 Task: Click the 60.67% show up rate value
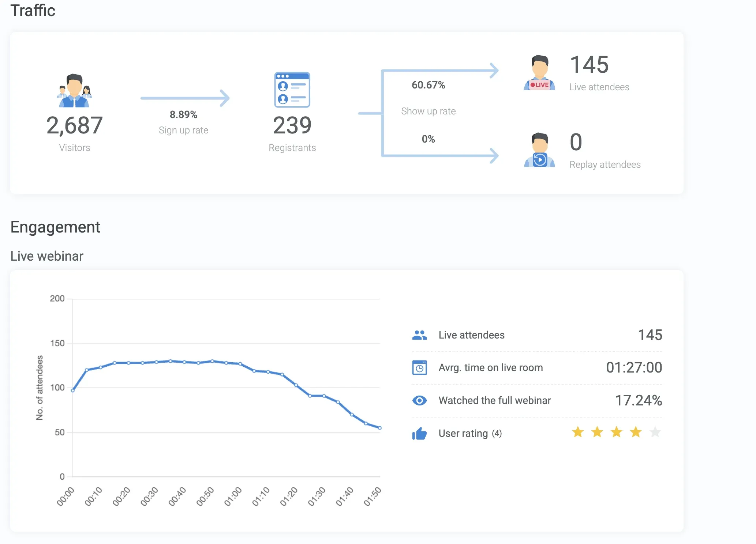[428, 85]
